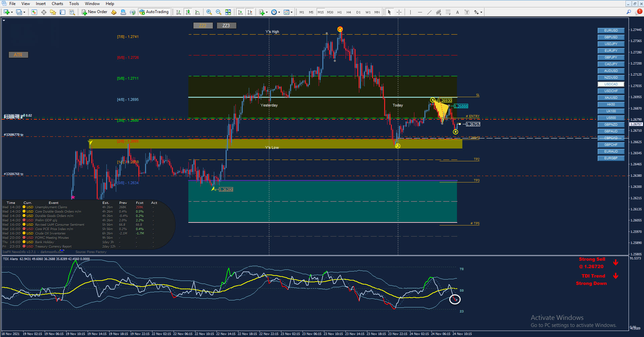This screenshot has width=644, height=337.
Task: Select the Draw trendline tool
Action: [429, 12]
